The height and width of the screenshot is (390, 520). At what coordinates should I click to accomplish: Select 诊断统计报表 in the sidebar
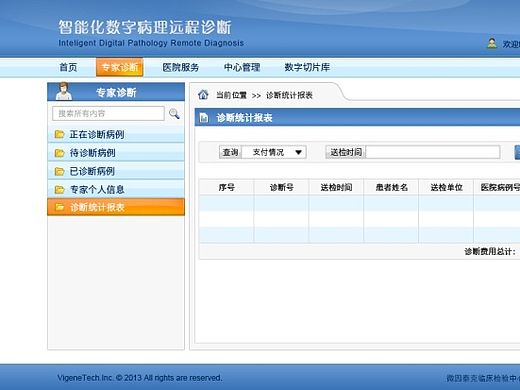pyautogui.click(x=116, y=207)
